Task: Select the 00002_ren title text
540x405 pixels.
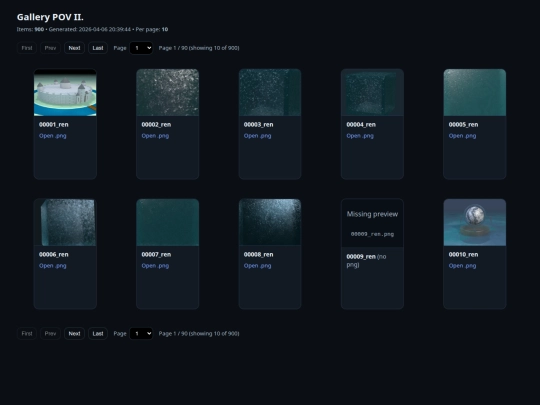Action: coord(156,125)
